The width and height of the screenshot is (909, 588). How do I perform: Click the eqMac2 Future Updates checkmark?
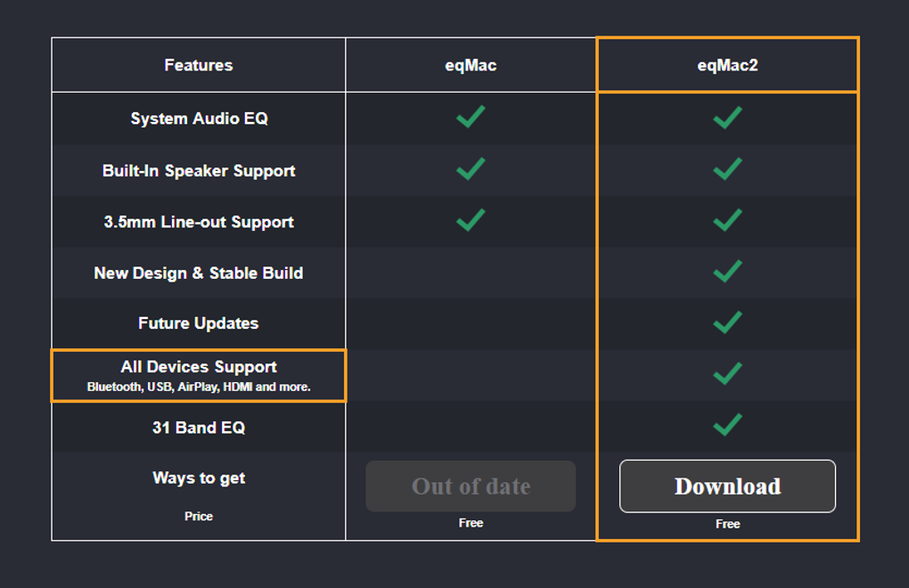tap(727, 322)
